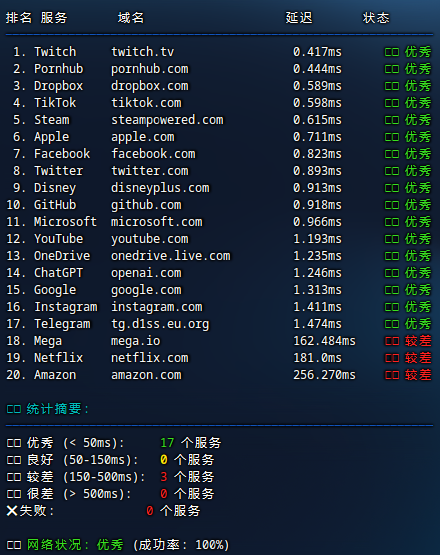This screenshot has width=440, height=555.
Task: Click the green 17 service count
Action: tap(167, 443)
